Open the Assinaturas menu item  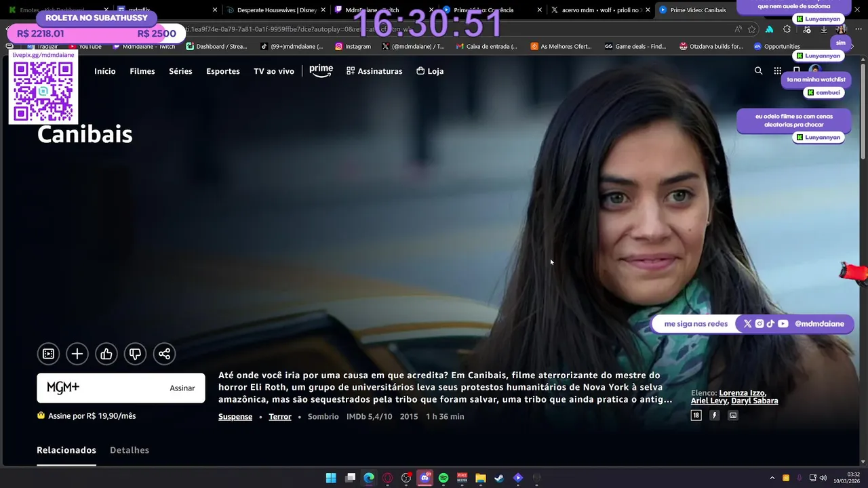point(374,71)
